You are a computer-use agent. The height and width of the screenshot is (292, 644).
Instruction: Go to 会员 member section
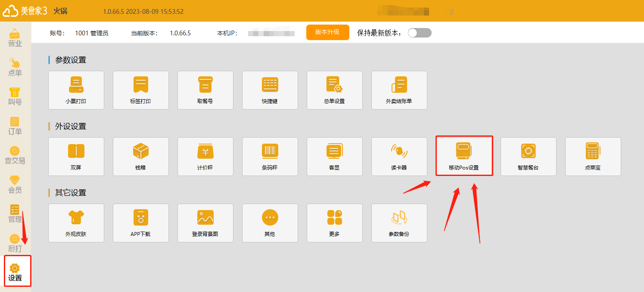point(15,185)
